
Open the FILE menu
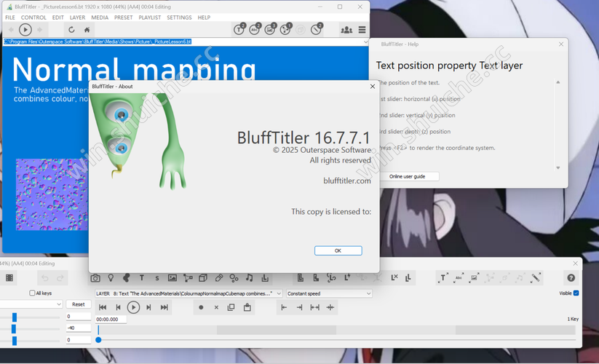10,17
